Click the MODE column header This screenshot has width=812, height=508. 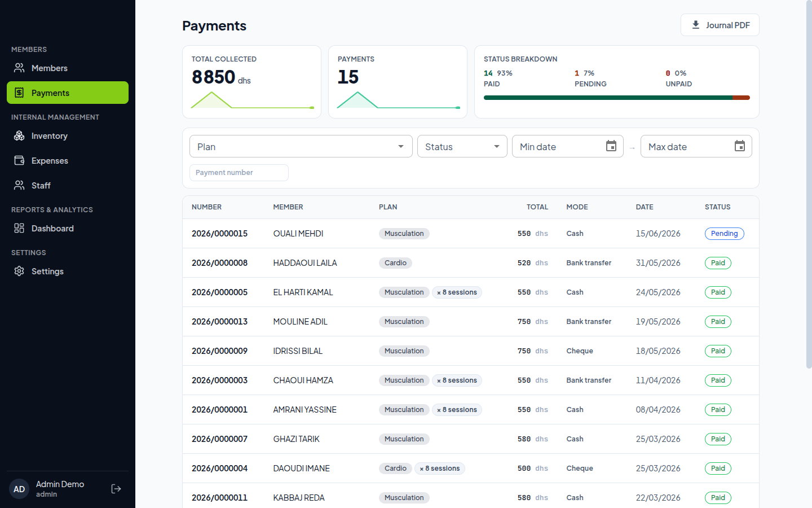point(577,207)
